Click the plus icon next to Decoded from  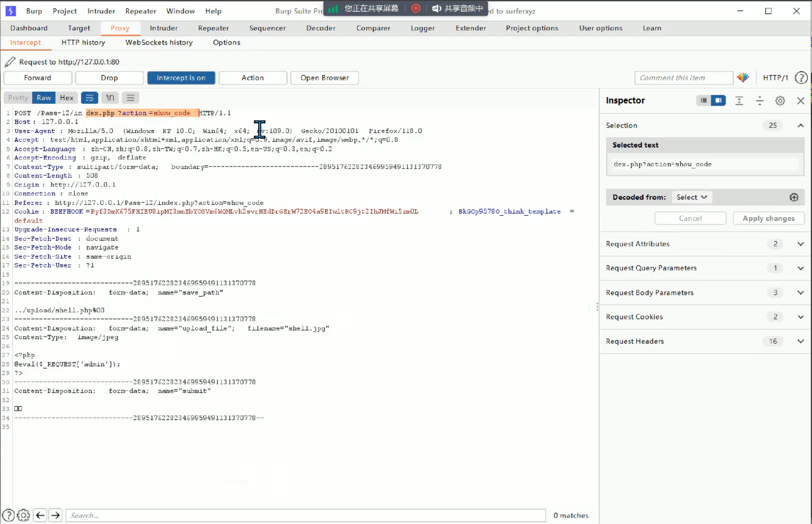[x=794, y=197]
